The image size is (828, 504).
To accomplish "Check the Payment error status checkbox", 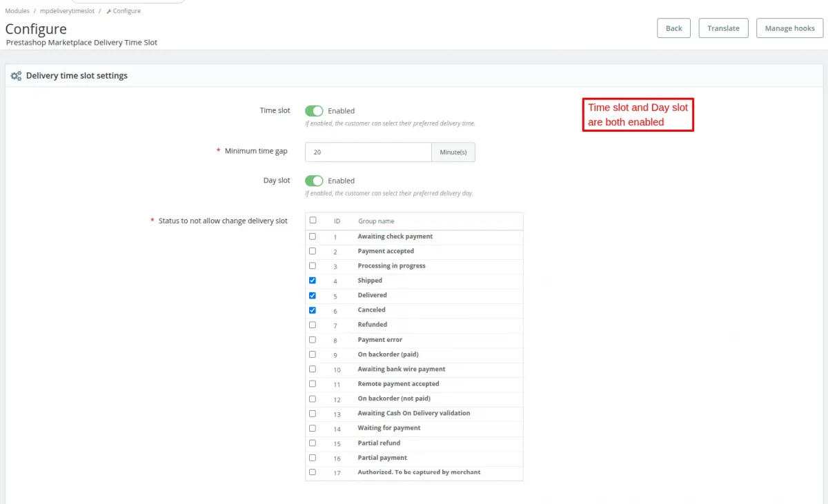I will [313, 339].
